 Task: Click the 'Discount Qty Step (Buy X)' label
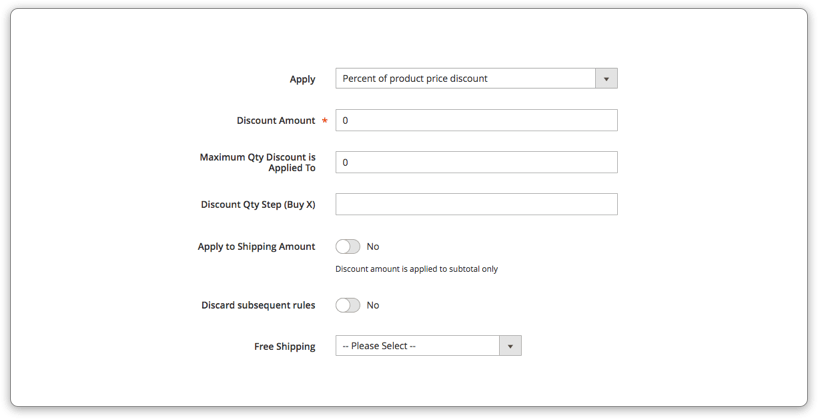(258, 205)
